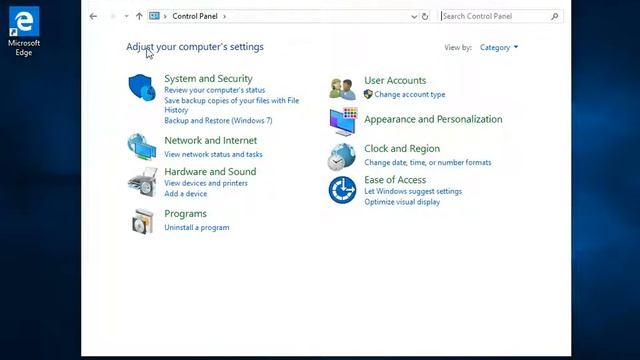The height and width of the screenshot is (360, 640).
Task: Open the User Accounts people icon
Action: [342, 89]
